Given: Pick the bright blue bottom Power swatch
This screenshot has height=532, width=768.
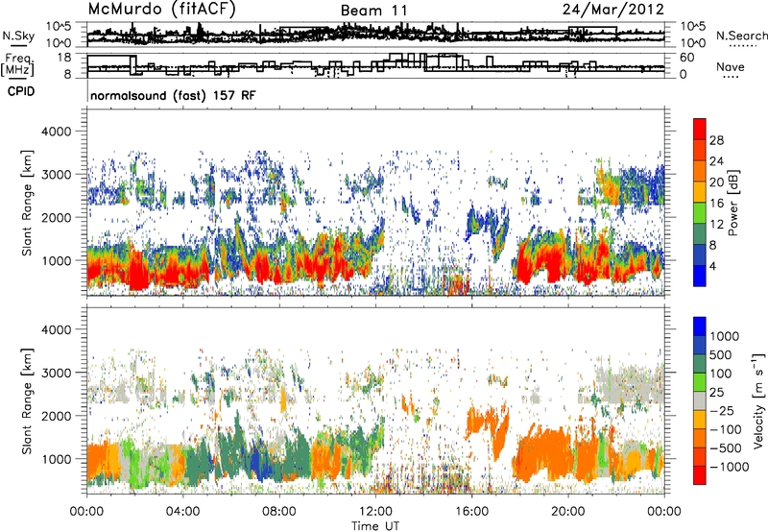Looking at the screenshot, I should click(x=700, y=276).
